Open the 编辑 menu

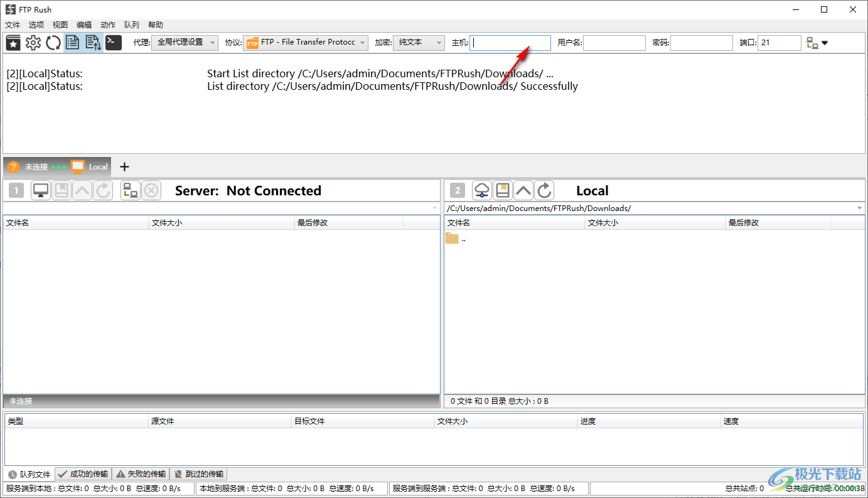[84, 25]
